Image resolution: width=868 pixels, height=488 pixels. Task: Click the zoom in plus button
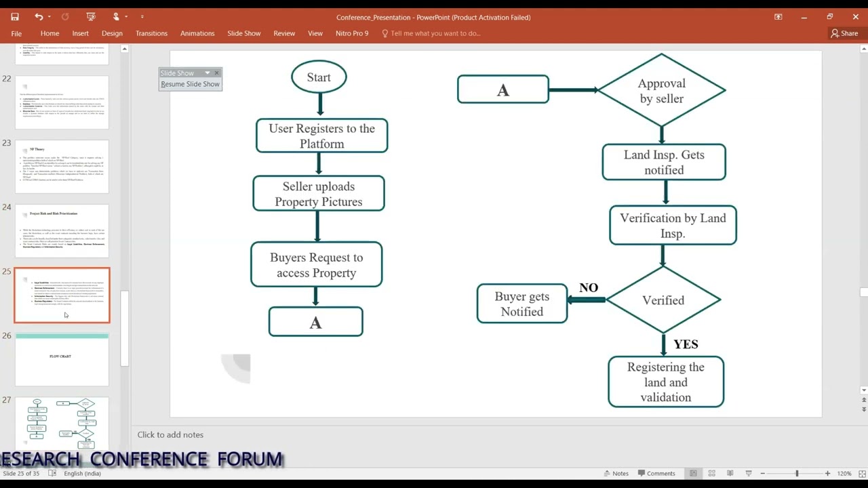coord(827,474)
